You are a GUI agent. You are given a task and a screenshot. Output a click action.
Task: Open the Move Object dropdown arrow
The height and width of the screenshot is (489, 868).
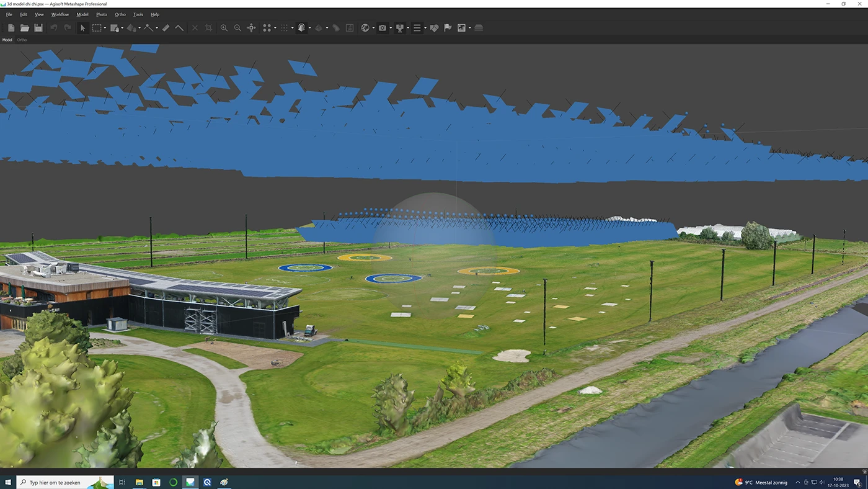(x=139, y=28)
